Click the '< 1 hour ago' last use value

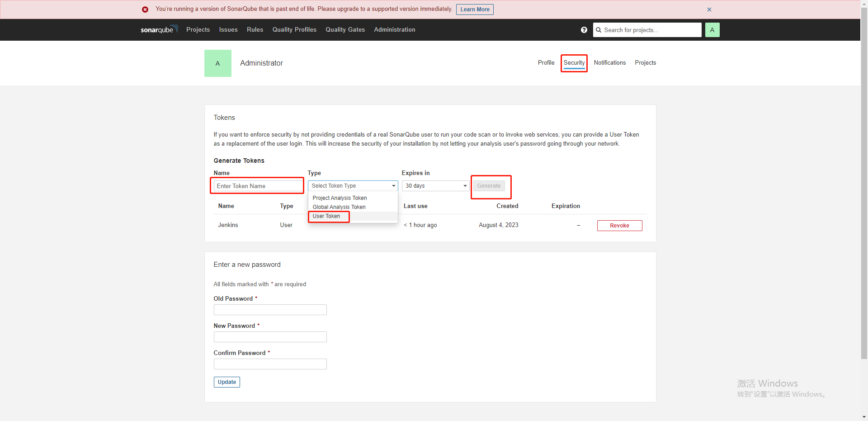pyautogui.click(x=420, y=225)
